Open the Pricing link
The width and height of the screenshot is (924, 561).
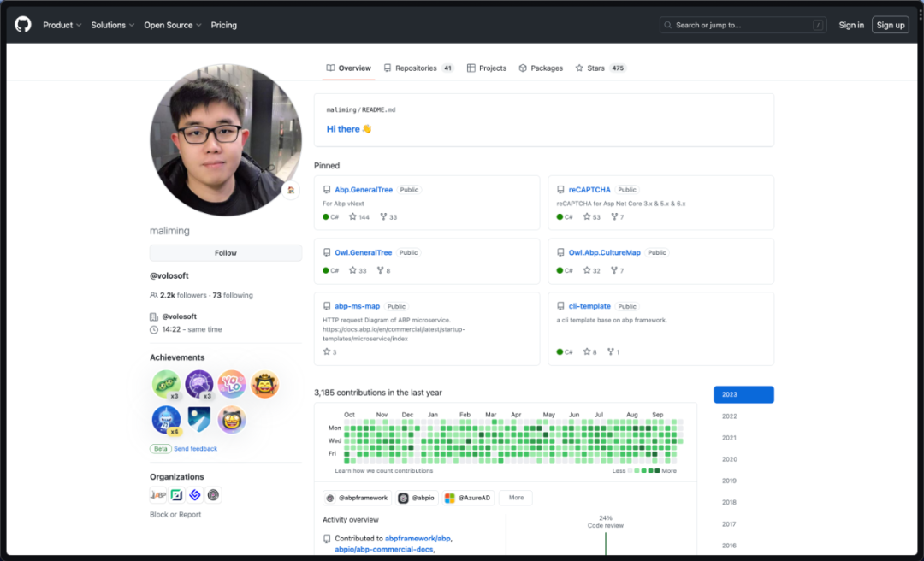point(224,26)
